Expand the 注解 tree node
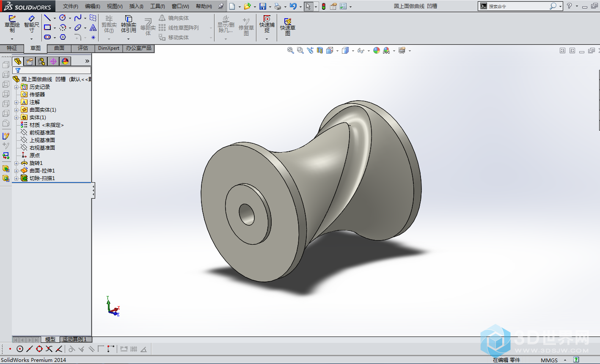This screenshot has height=364, width=600. click(x=17, y=102)
